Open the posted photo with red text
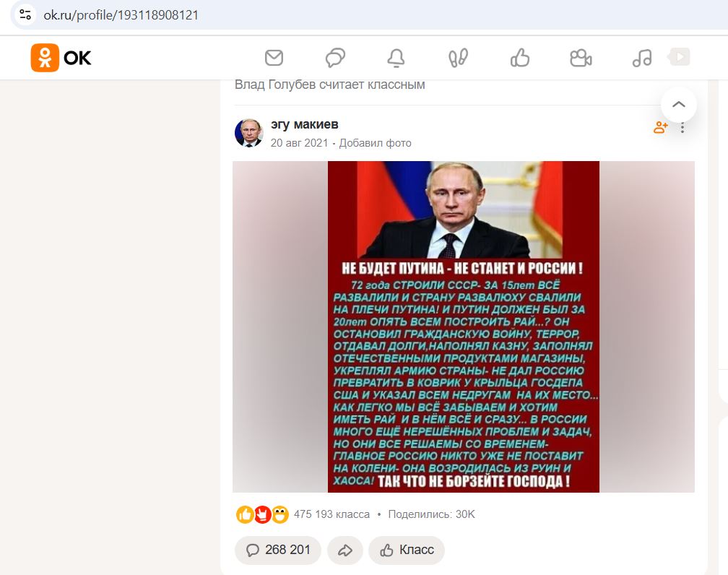728x575 pixels. tap(464, 327)
